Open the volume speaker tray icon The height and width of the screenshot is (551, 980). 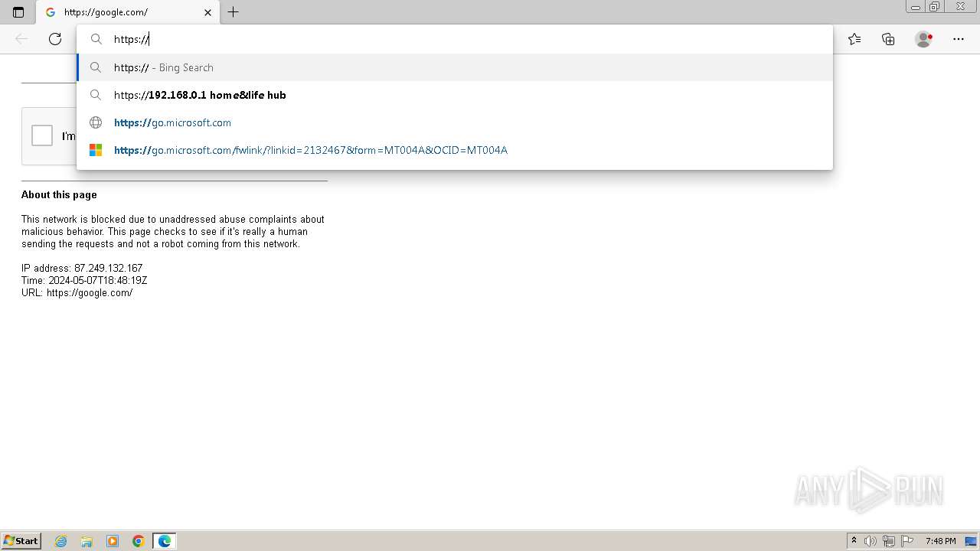(x=871, y=541)
